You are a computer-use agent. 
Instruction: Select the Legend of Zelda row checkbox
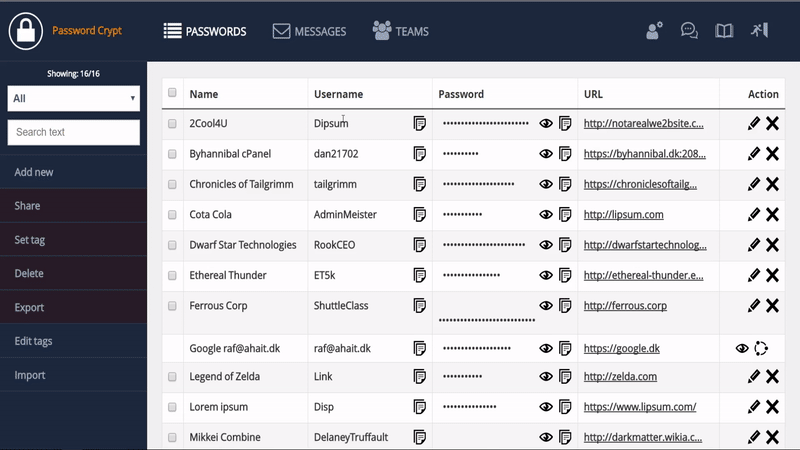172,377
